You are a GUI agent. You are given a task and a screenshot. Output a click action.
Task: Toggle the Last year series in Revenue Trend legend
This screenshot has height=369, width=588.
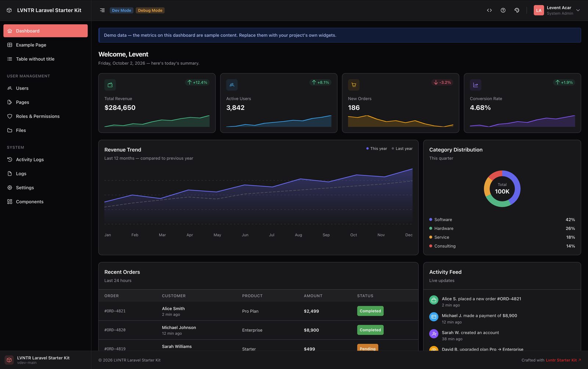point(402,148)
